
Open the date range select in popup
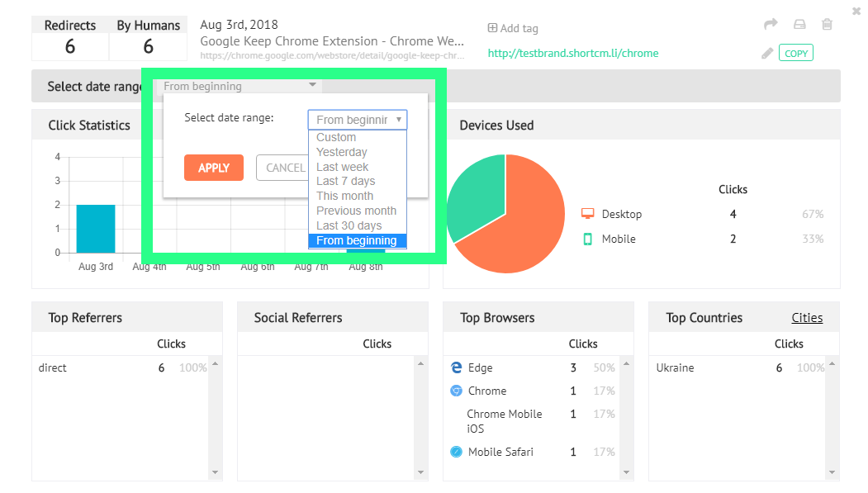point(358,120)
